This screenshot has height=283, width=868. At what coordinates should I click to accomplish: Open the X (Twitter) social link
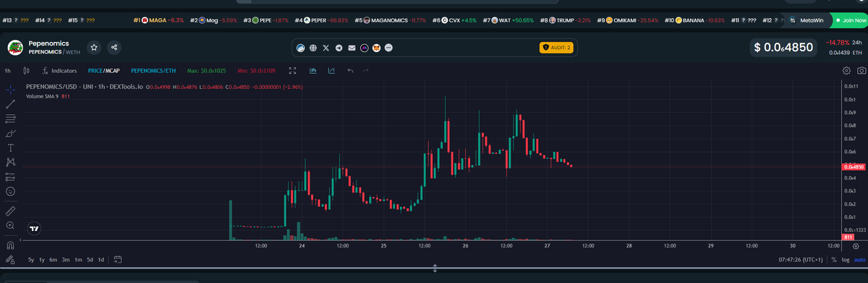tap(325, 48)
